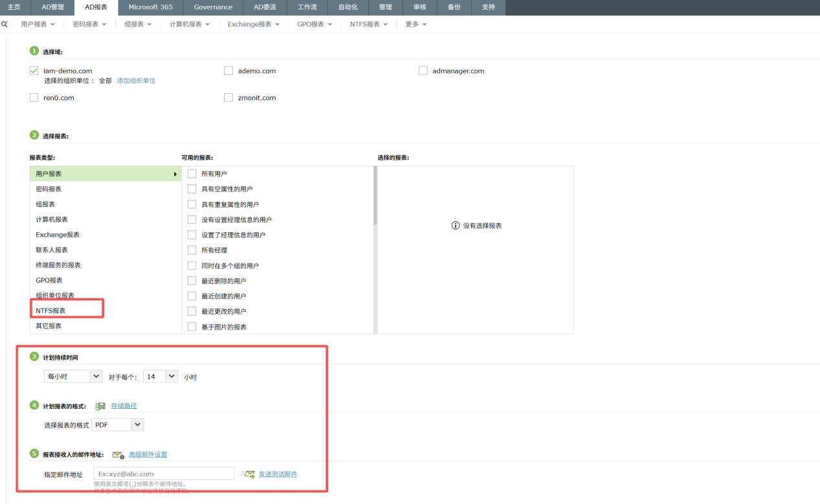Switch to the Microsoft 365 tab
The height and width of the screenshot is (504, 820).
pyautogui.click(x=151, y=7)
